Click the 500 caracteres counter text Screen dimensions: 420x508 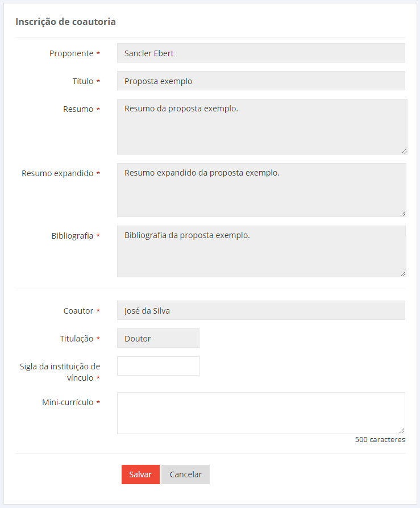tap(380, 440)
